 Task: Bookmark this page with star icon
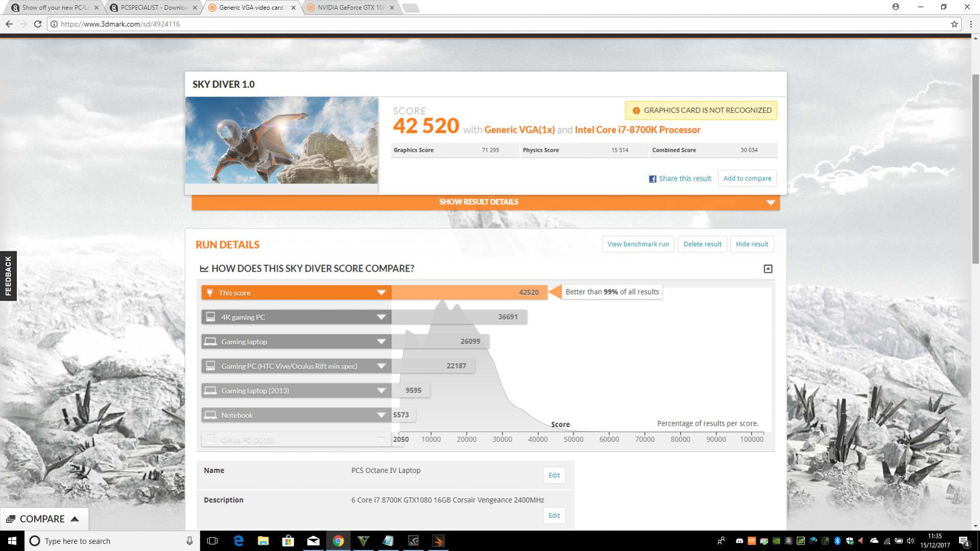[954, 24]
